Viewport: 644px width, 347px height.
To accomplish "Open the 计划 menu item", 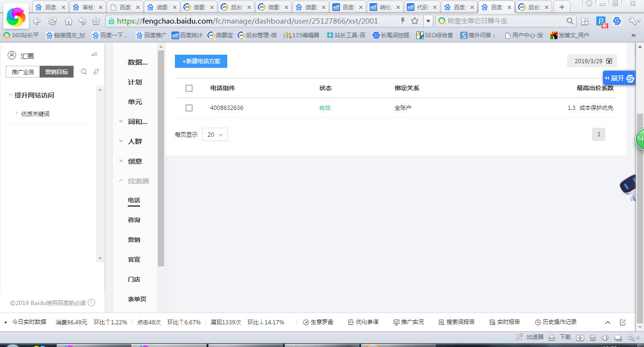I will (x=135, y=82).
